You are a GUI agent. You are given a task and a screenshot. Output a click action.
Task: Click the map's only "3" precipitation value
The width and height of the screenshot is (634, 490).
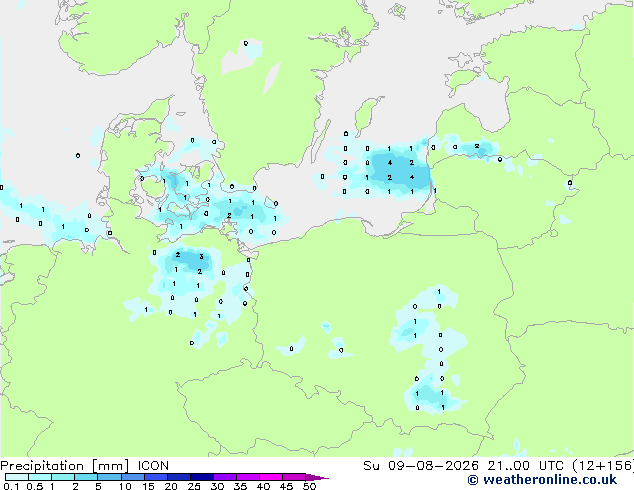[x=201, y=257]
